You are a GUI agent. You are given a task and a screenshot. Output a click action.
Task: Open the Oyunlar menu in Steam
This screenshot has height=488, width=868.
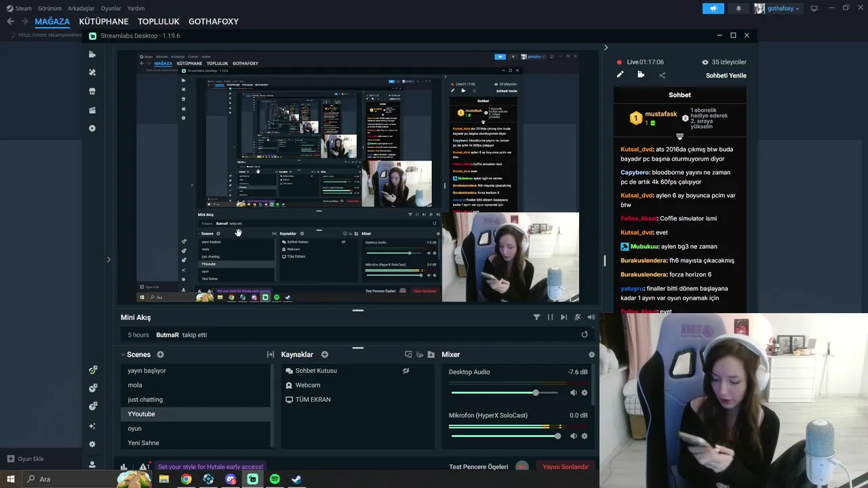111,8
